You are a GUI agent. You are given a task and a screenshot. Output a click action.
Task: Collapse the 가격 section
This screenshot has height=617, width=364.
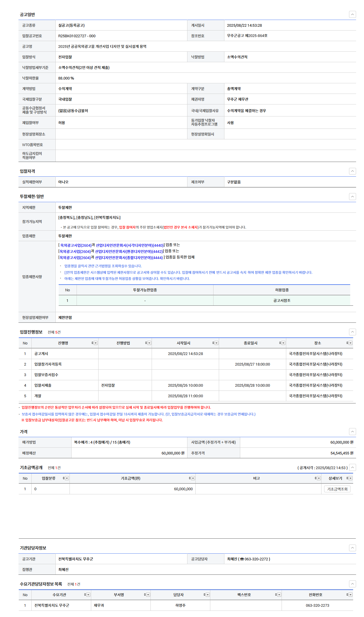point(352,432)
